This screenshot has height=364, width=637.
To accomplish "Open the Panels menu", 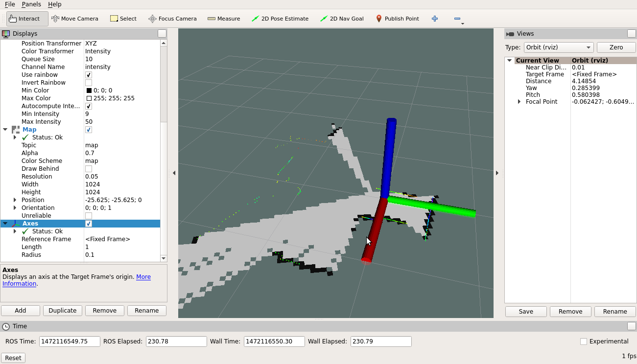I will (31, 4).
